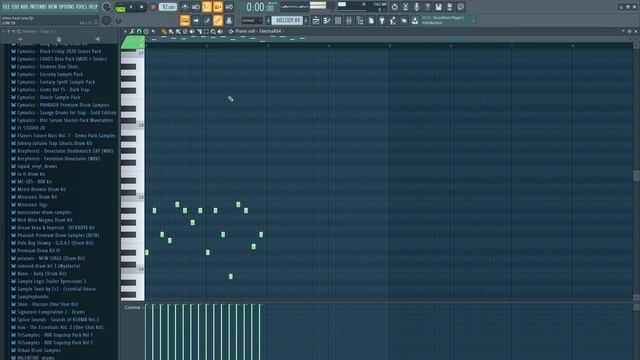640x360 pixels.
Task: Select the piano roll Select tool
Action: point(206,31)
